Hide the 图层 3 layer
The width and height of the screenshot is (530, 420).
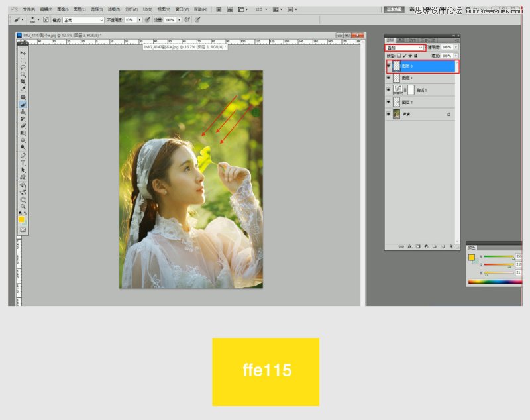click(389, 66)
